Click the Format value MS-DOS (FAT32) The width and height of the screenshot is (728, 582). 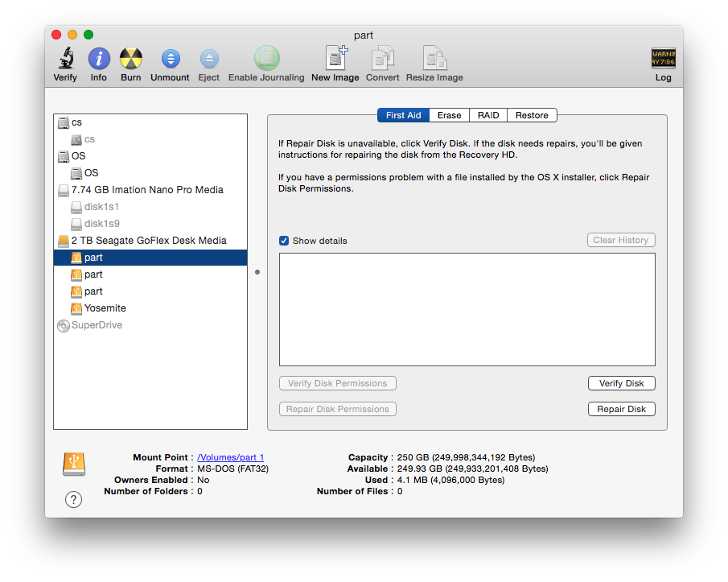pyautogui.click(x=233, y=468)
